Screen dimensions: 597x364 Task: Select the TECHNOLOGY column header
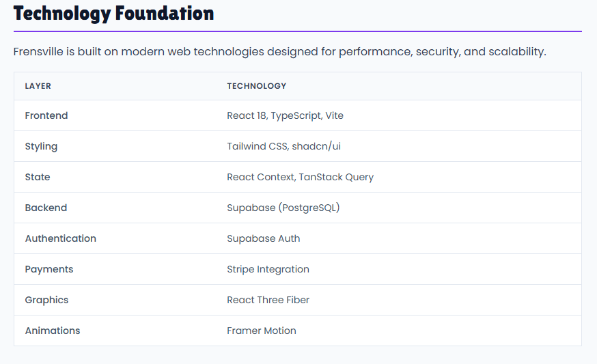(257, 86)
